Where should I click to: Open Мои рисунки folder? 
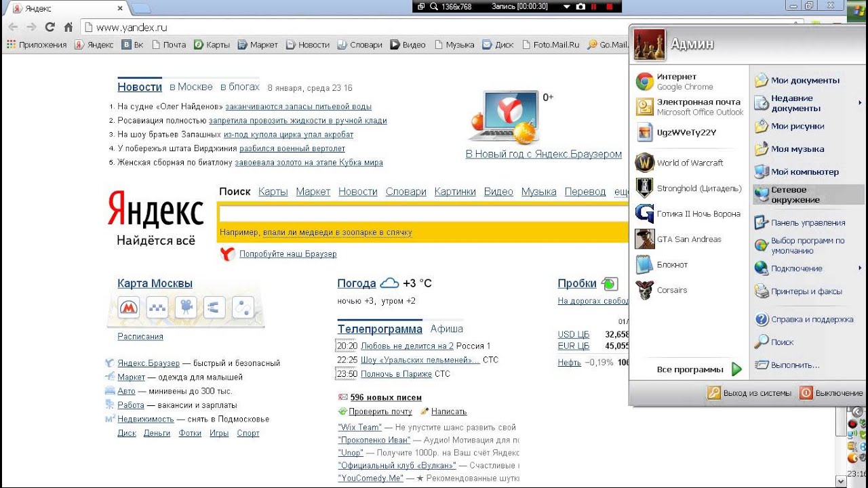tap(808, 126)
